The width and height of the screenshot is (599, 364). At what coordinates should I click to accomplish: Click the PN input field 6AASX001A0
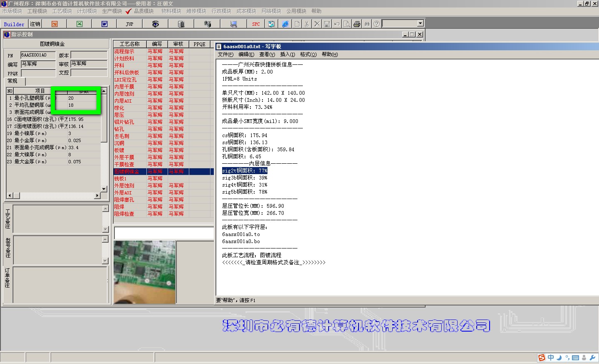coord(38,55)
